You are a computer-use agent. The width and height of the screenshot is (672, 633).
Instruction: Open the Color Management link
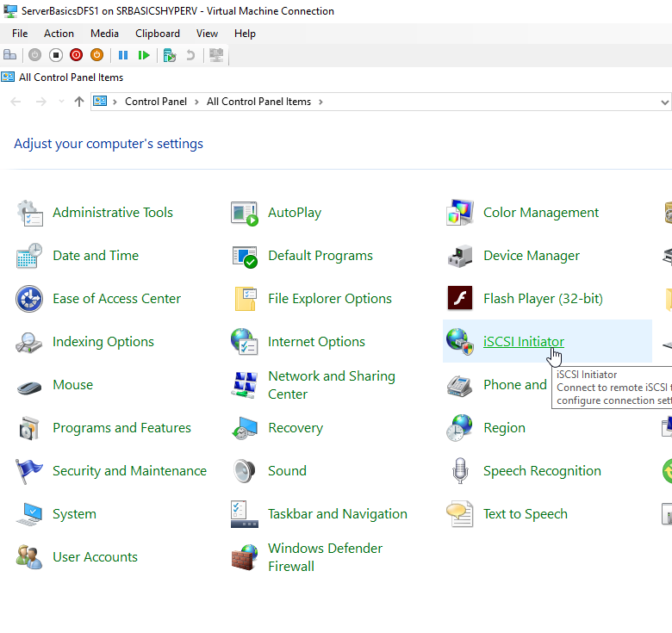(541, 213)
